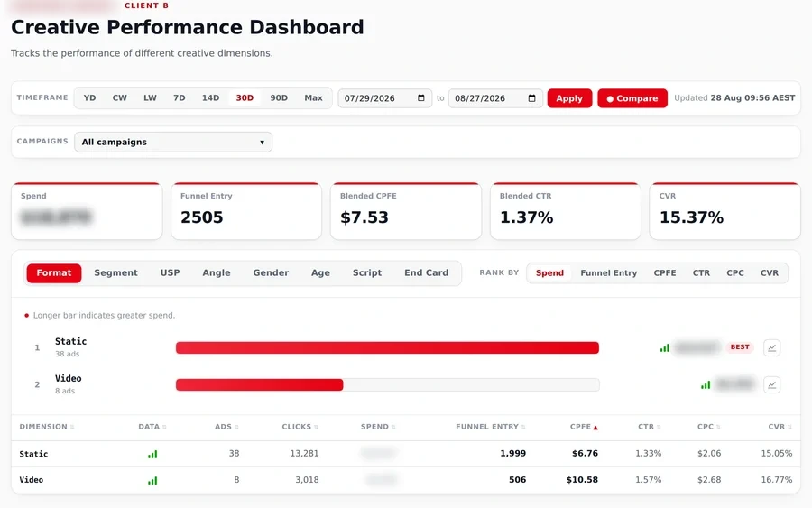Toggle the Compare mode button
The width and height of the screenshot is (812, 508).
pyautogui.click(x=632, y=98)
